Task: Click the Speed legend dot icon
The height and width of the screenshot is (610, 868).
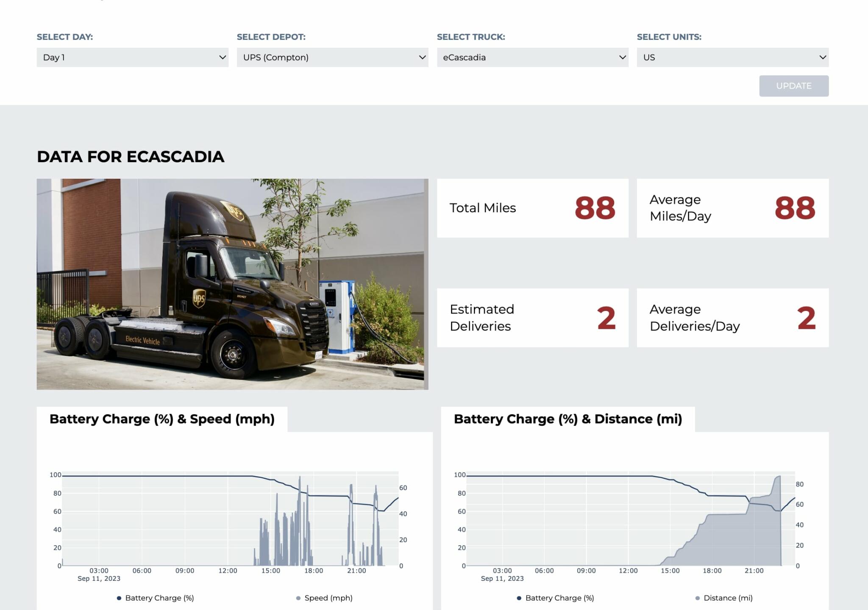Action: point(299,598)
